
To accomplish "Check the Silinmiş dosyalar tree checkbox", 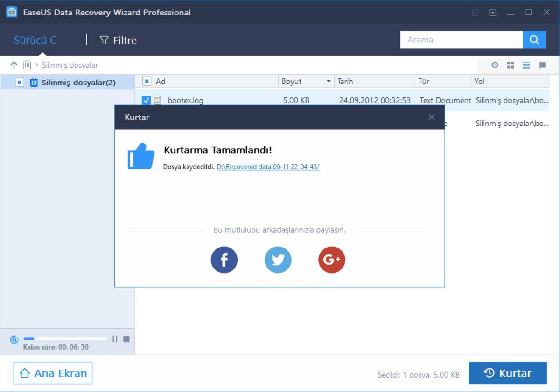I will pyautogui.click(x=20, y=83).
